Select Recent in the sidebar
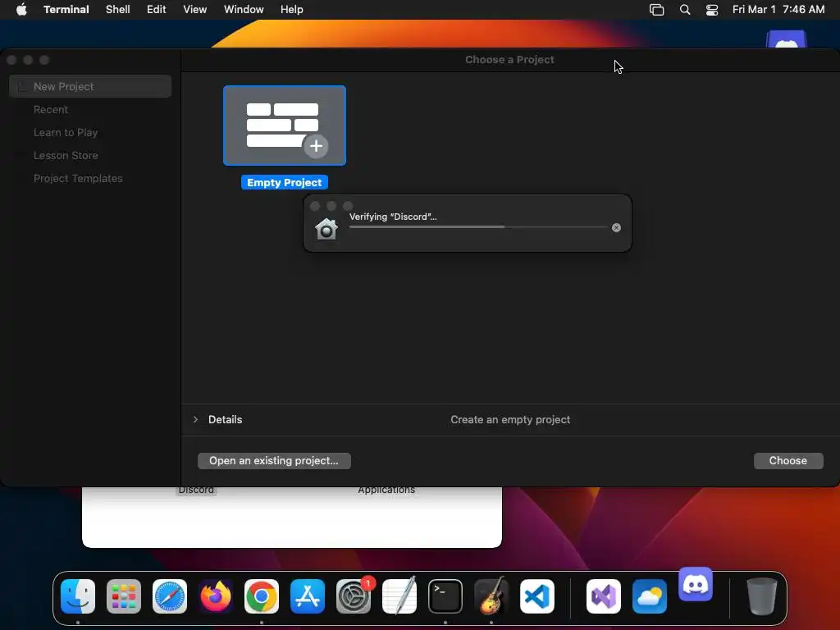This screenshot has width=840, height=630. [x=50, y=109]
